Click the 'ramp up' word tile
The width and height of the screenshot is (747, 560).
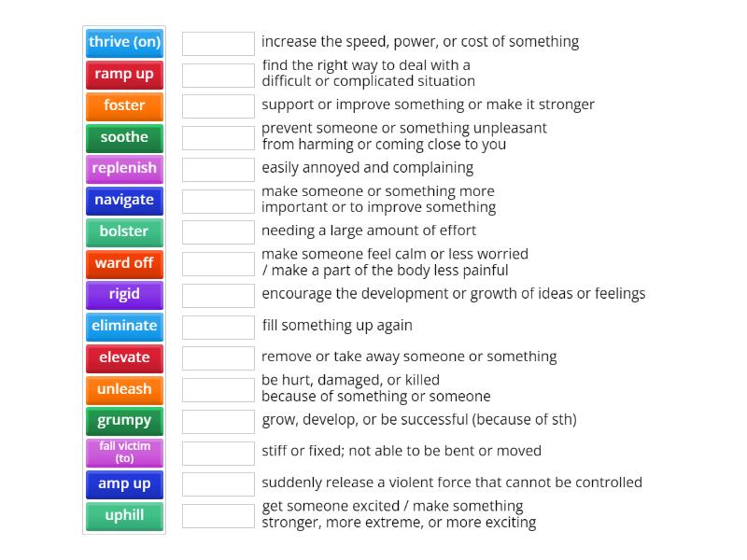click(x=124, y=75)
